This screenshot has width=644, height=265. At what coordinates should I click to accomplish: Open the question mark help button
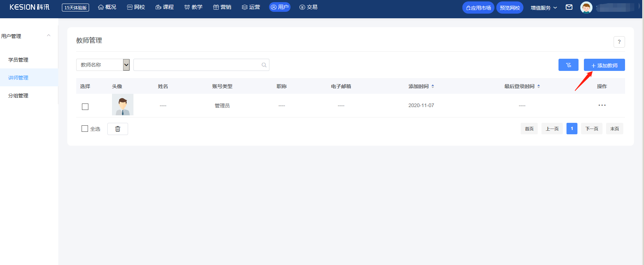point(619,42)
